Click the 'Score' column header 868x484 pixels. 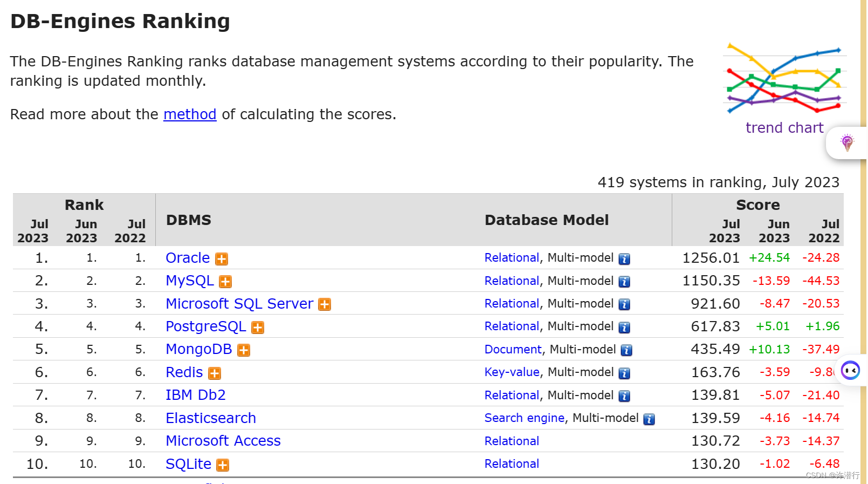click(758, 205)
